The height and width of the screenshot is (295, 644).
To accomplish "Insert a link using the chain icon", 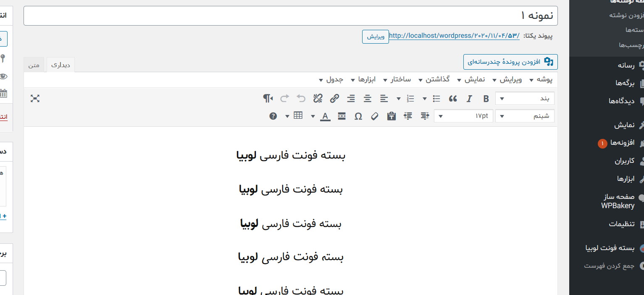I will 334,99.
